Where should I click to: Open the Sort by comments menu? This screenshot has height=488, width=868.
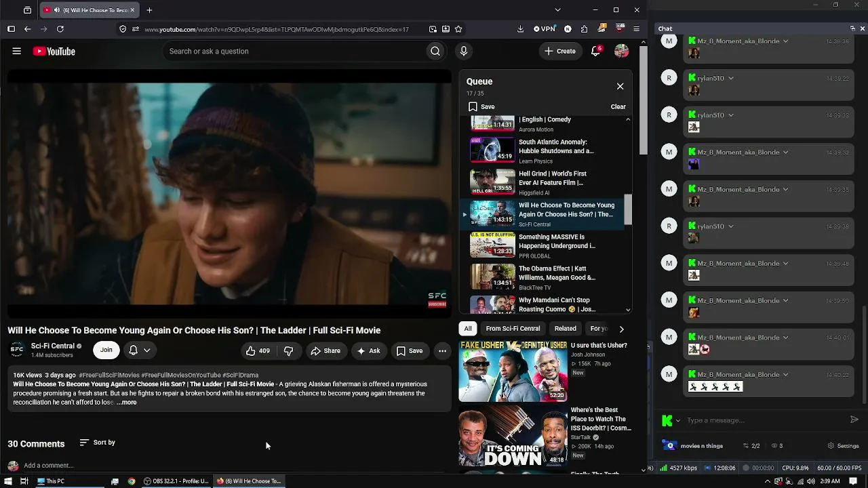point(98,443)
